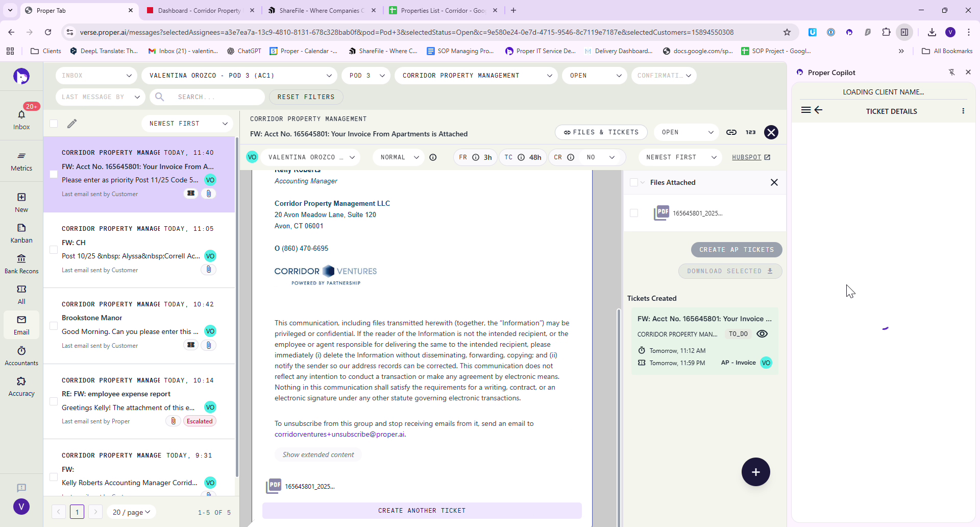Switch to the Properties List tab
The image size is (980, 527).
443,10
